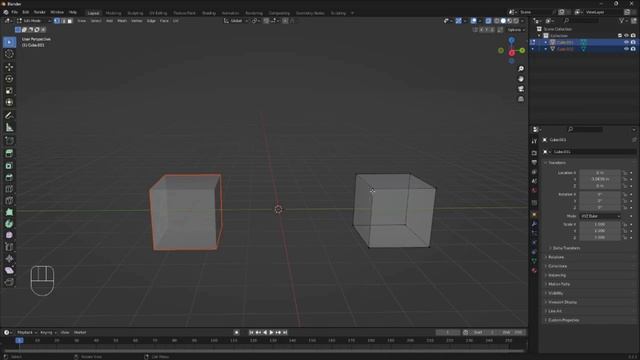The height and width of the screenshot is (360, 640).
Task: Hide first Cube object eye icon
Action: (x=627, y=42)
